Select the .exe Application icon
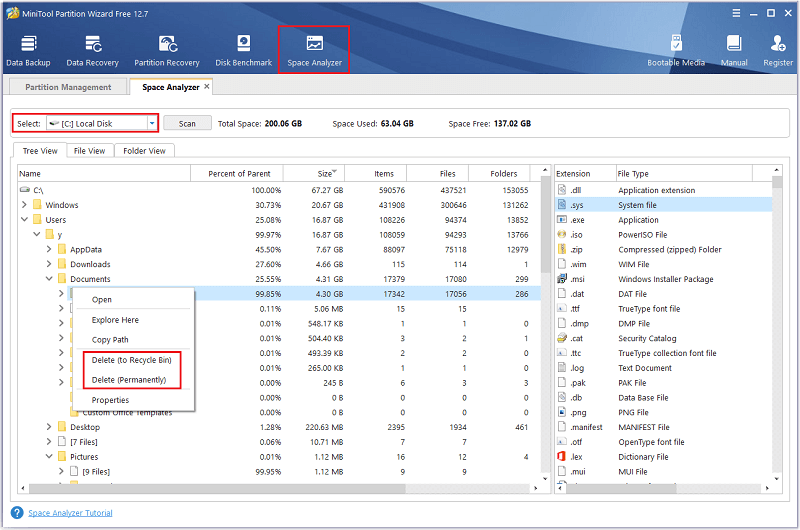The image size is (800, 530). pyautogui.click(x=562, y=219)
